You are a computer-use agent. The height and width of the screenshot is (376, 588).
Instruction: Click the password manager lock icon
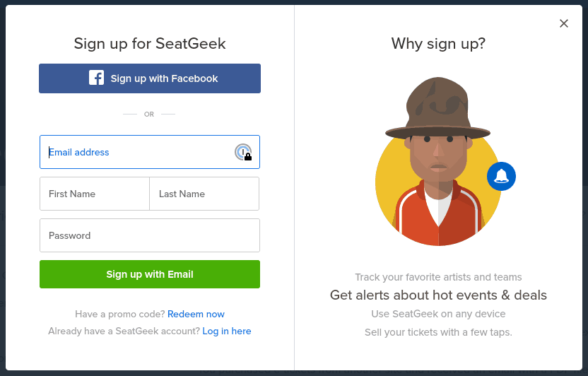click(x=243, y=152)
